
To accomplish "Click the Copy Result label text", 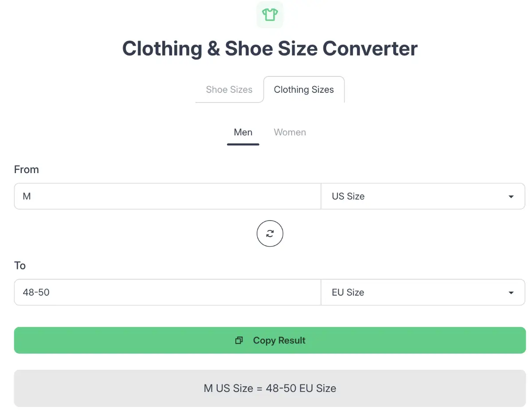I will 279,340.
